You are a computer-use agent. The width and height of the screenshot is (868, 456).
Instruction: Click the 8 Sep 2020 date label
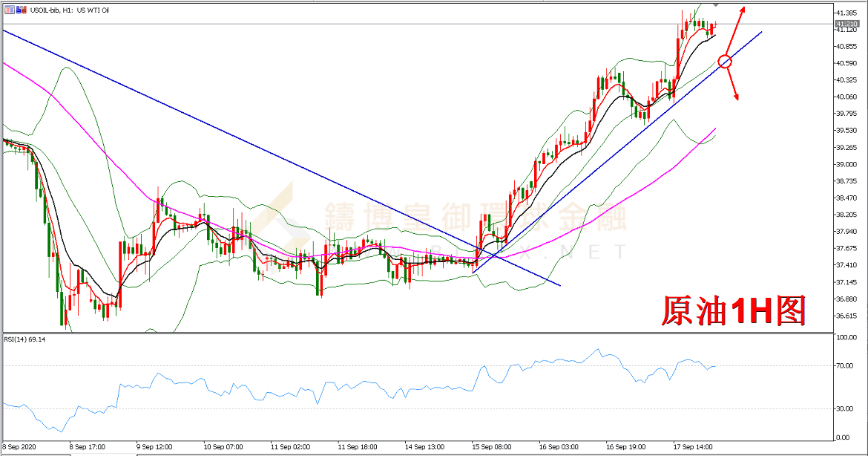pos(19,447)
